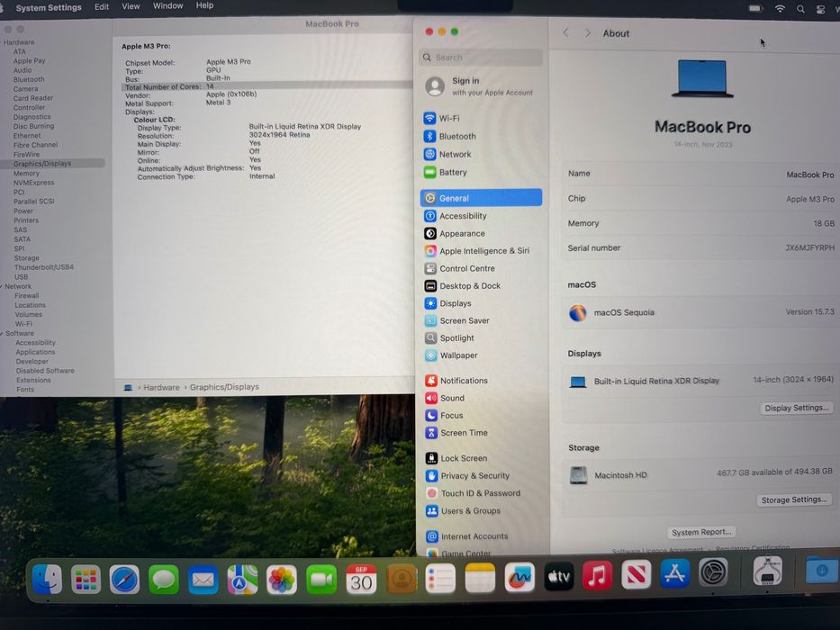This screenshot has width=840, height=630.
Task: Open Wi-Fi status in menu bar
Action: coord(780,9)
